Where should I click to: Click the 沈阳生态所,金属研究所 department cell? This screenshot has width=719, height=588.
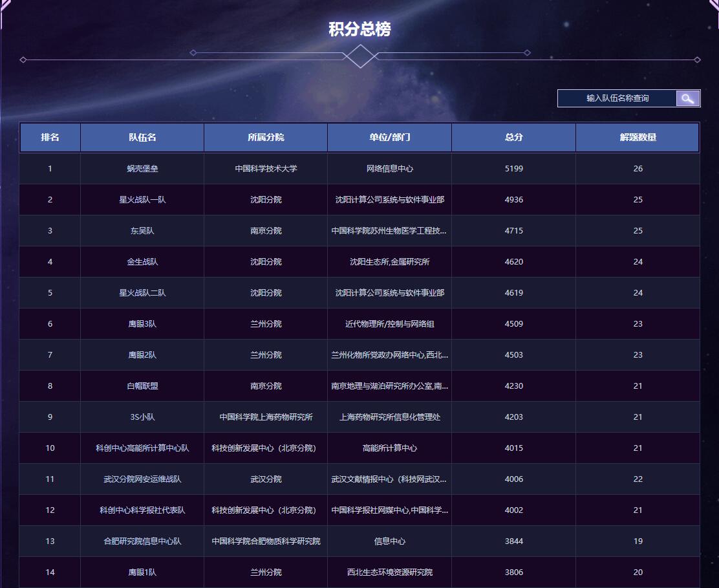click(390, 262)
